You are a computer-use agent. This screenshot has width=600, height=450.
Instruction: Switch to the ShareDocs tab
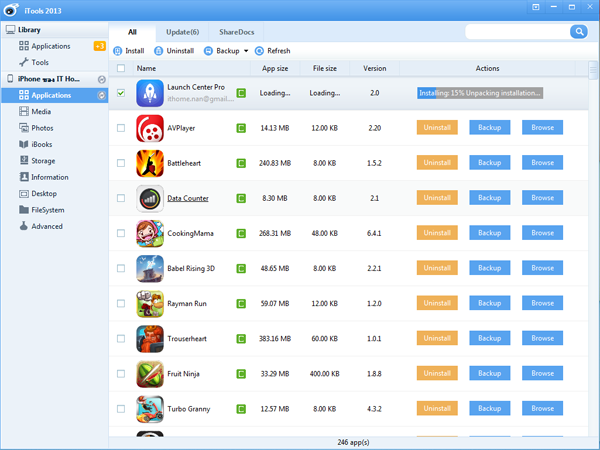(236, 32)
